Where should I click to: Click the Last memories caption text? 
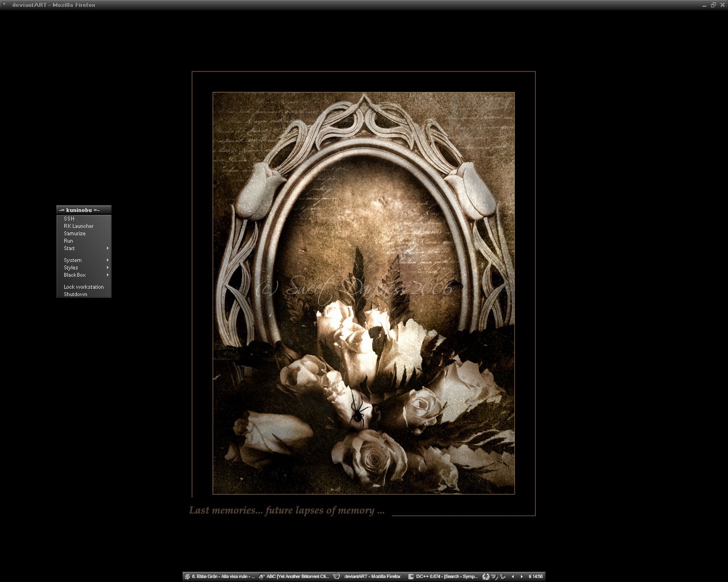[x=287, y=510]
